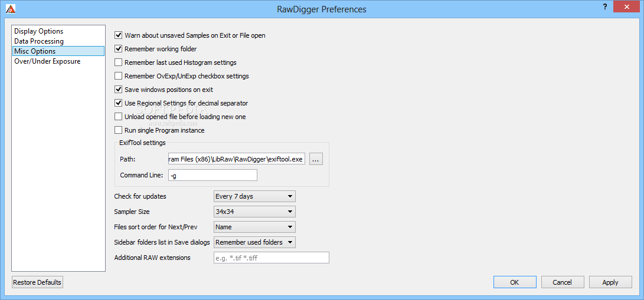This screenshot has width=644, height=300.
Task: Click the Cancel button
Action: pyautogui.click(x=563, y=282)
